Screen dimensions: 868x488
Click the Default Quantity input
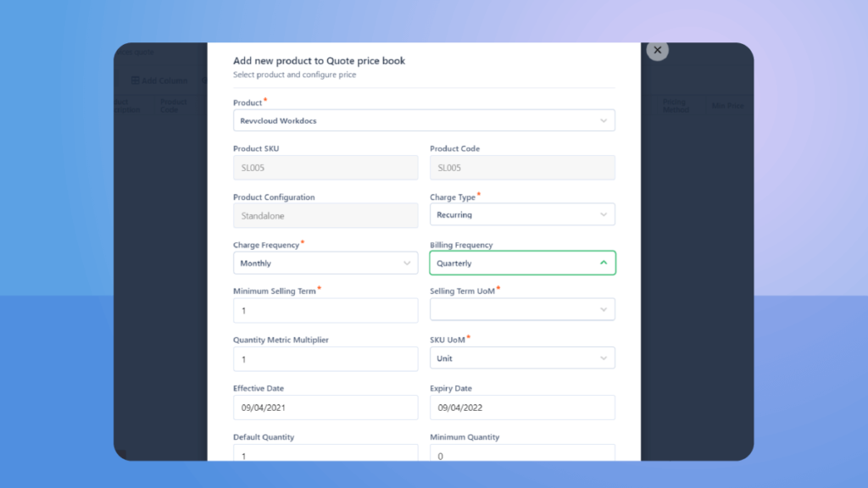pos(325,452)
